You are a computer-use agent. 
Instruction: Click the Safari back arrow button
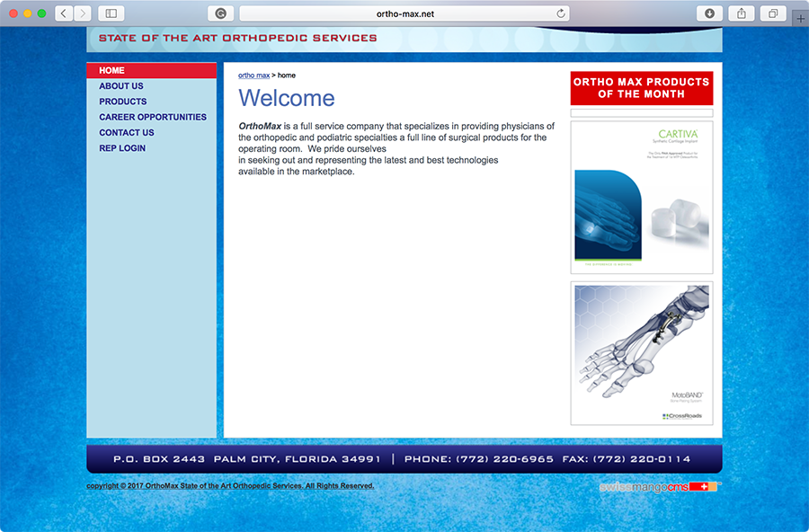point(63,13)
